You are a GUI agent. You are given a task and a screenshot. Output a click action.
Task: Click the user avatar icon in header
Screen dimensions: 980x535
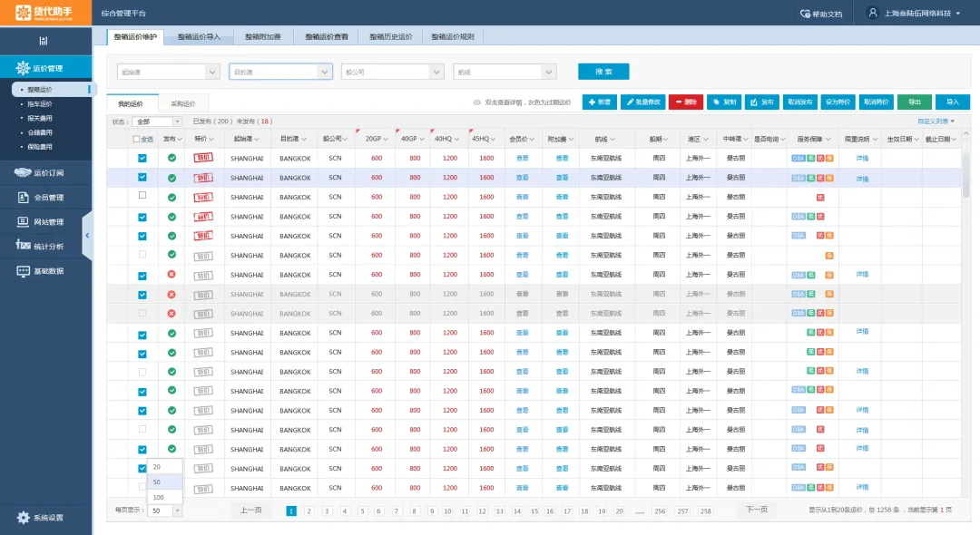coord(873,13)
